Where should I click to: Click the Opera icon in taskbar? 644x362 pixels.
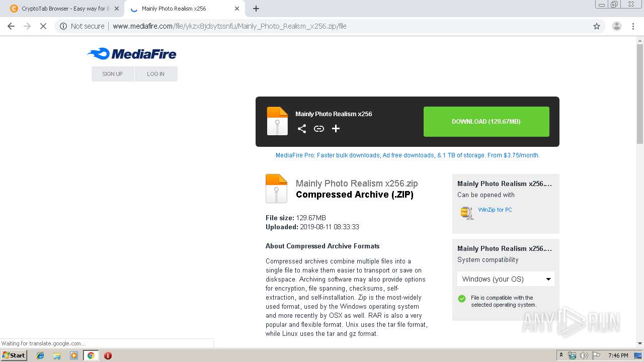[108, 355]
